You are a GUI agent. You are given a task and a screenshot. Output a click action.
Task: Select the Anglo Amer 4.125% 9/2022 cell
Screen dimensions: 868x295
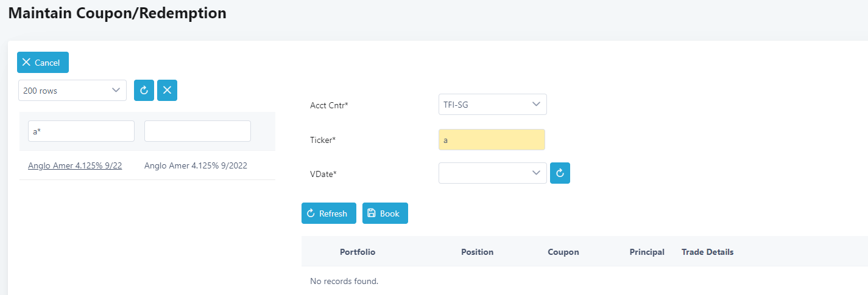pyautogui.click(x=196, y=165)
